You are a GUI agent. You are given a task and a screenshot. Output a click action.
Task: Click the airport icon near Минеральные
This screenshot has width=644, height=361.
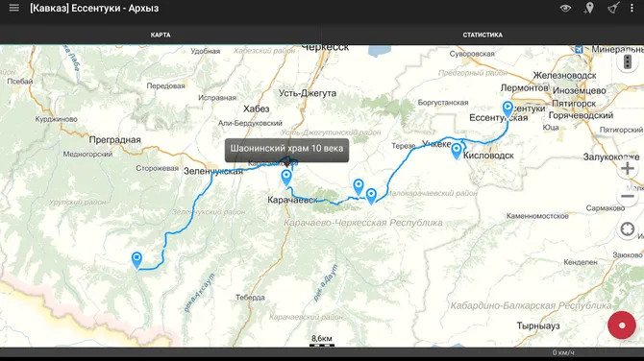click(579, 50)
